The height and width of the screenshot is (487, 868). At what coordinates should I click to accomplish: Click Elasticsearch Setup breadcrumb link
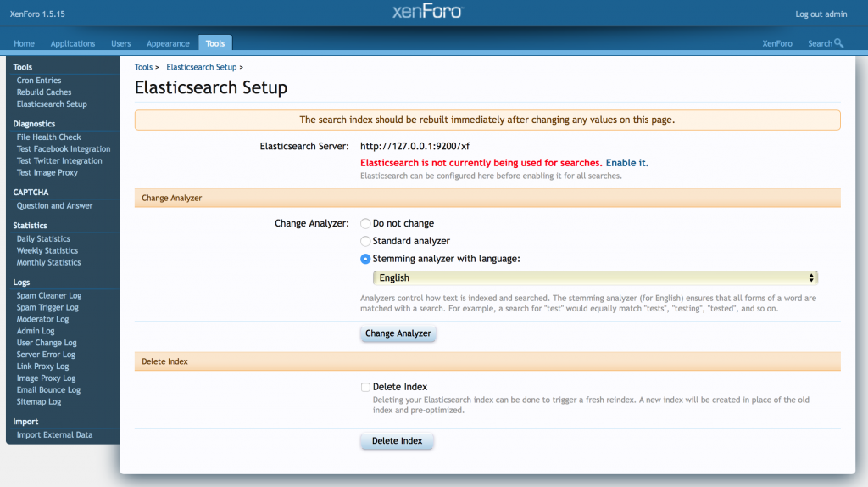point(202,67)
